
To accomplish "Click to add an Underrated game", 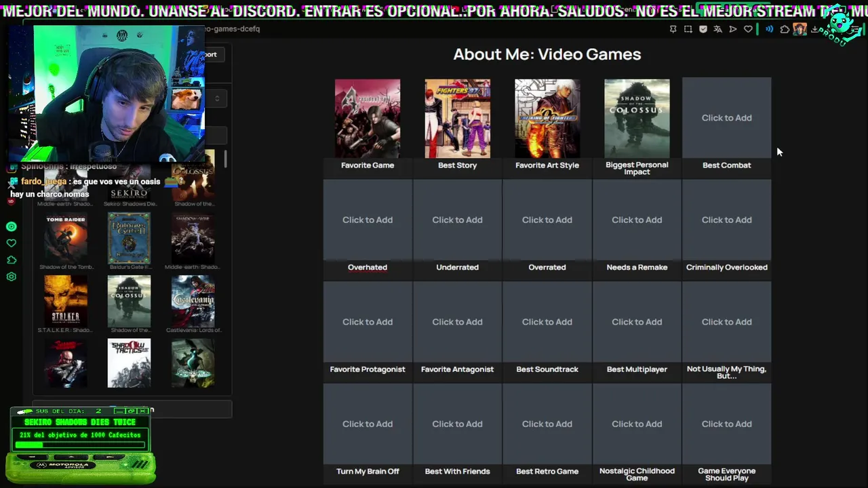I will 457,220.
